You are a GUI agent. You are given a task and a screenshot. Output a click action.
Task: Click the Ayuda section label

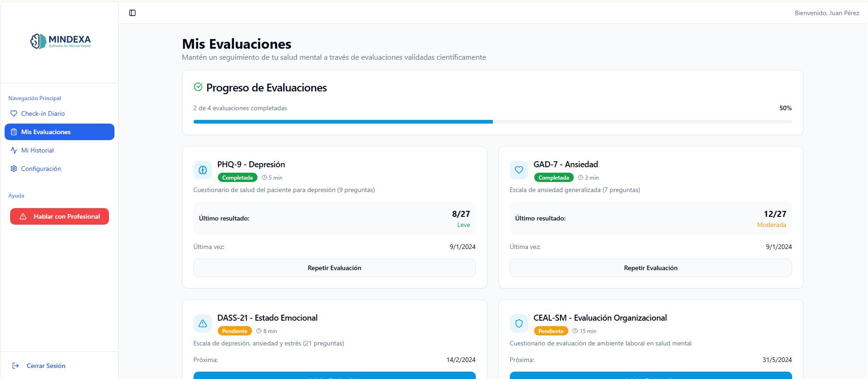tap(16, 196)
